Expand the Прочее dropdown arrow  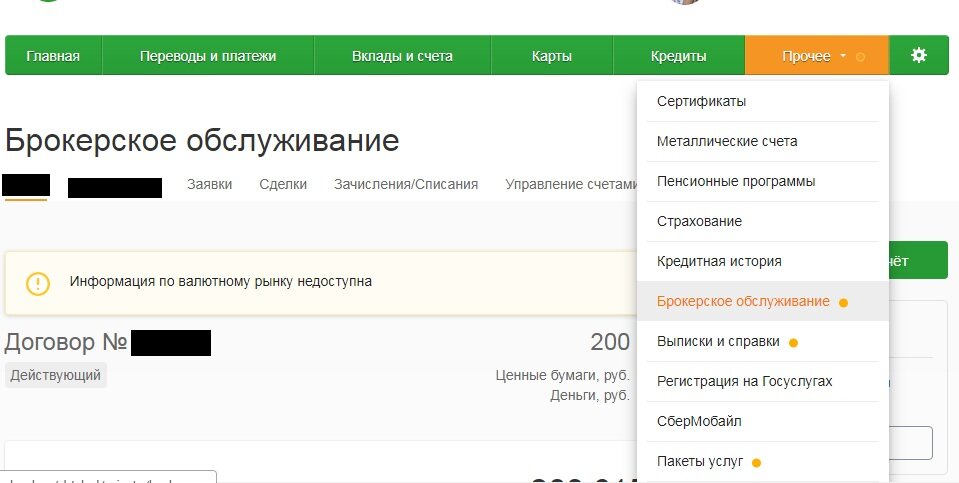(x=843, y=56)
